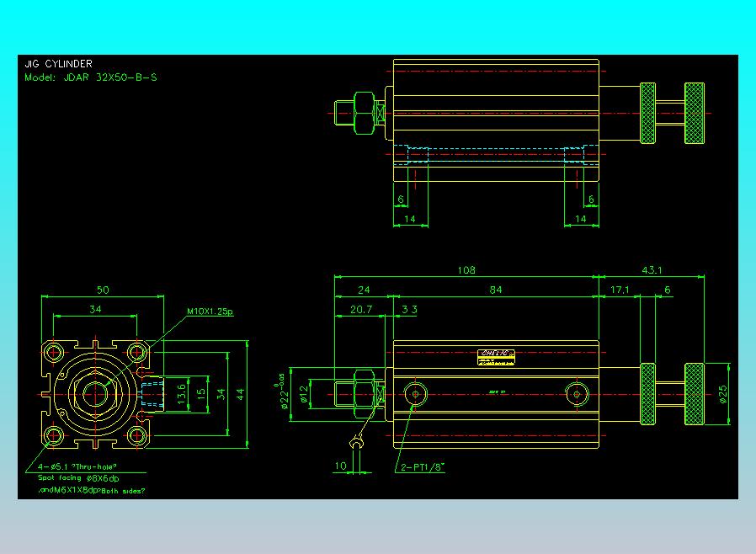Click the 10 wrench-flat dimension text
756x554 pixels.
tap(340, 466)
